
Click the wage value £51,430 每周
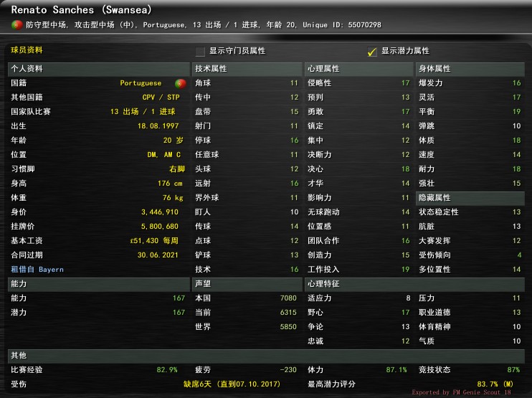[x=154, y=241]
